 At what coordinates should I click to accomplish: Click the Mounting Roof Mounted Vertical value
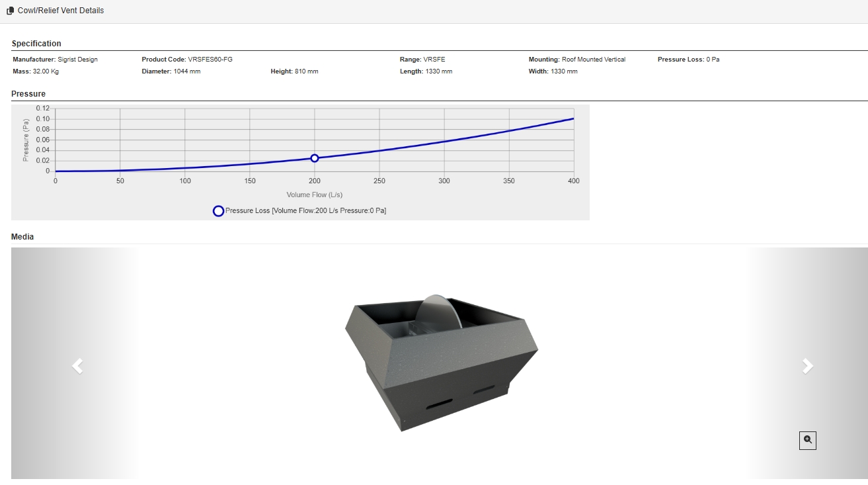(593, 60)
